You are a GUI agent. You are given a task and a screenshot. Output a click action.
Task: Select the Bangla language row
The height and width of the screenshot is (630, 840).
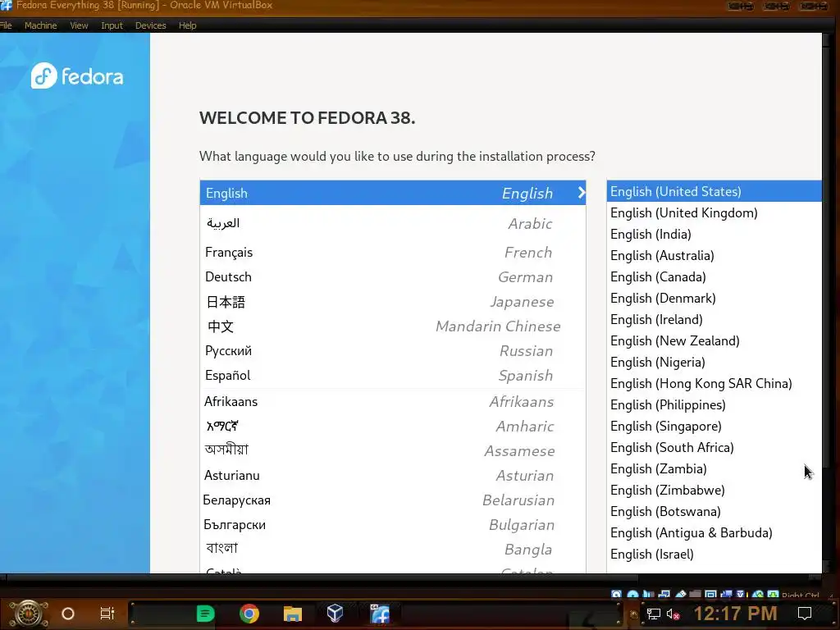pos(393,549)
